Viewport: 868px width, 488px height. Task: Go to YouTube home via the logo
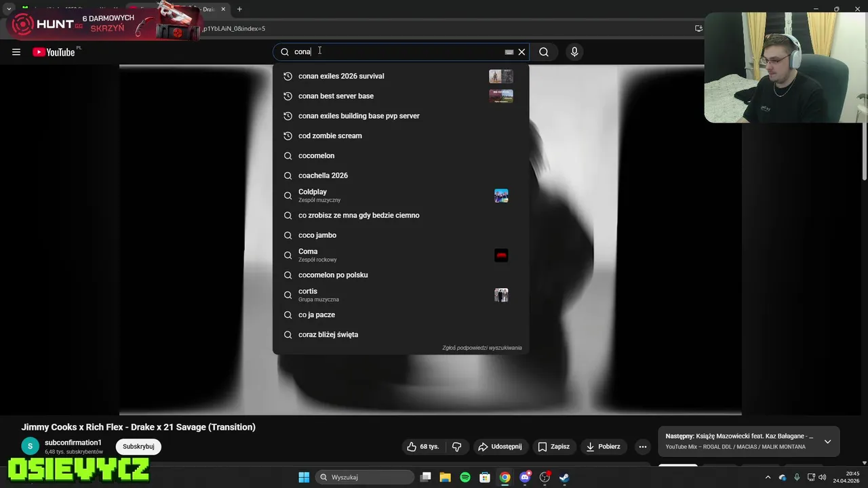54,52
